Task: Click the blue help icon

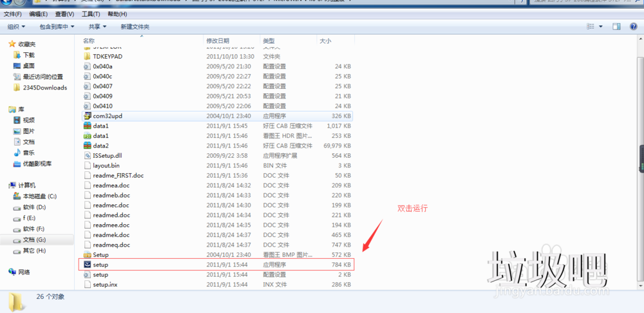Action: [x=633, y=26]
